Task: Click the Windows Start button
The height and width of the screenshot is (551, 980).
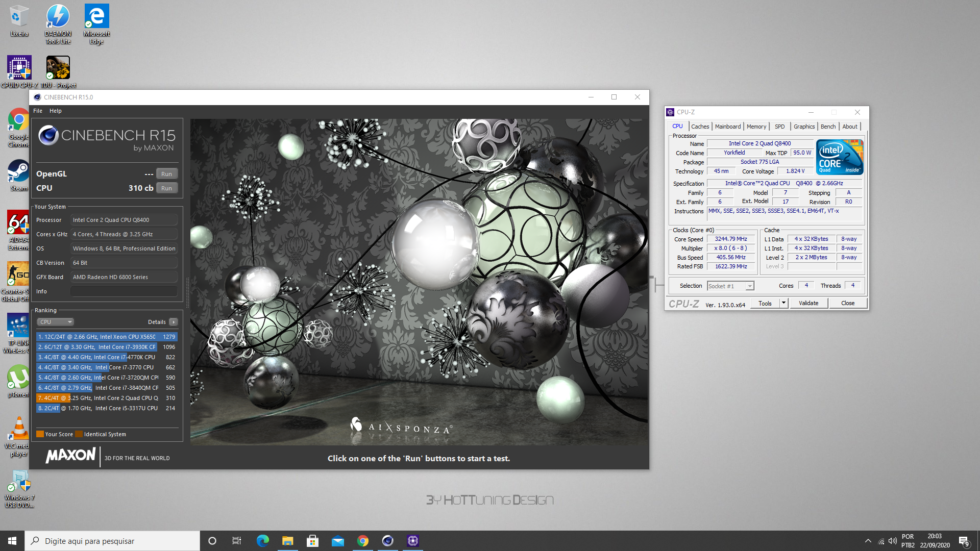Action: (x=12, y=541)
